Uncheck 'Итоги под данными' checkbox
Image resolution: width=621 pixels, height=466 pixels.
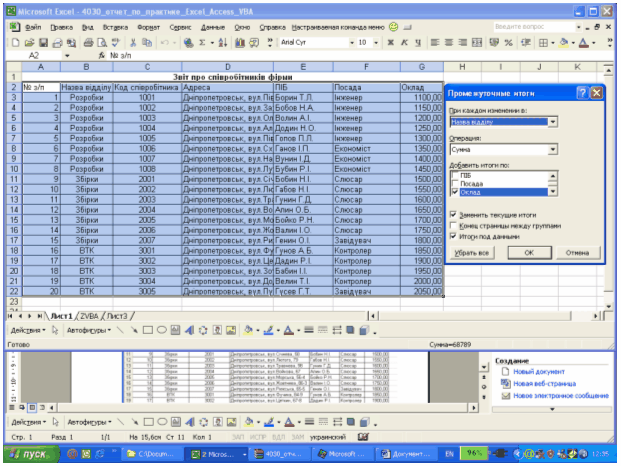[x=454, y=237]
